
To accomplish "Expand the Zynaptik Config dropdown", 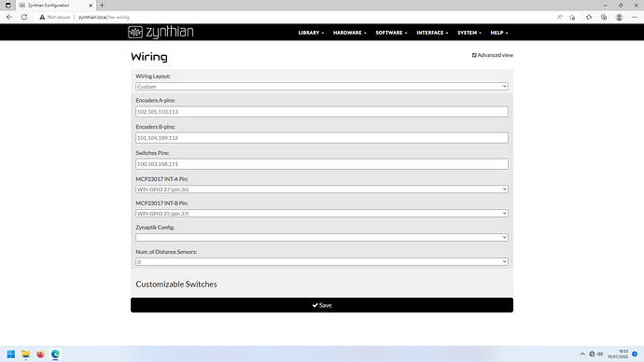I will 322,238.
